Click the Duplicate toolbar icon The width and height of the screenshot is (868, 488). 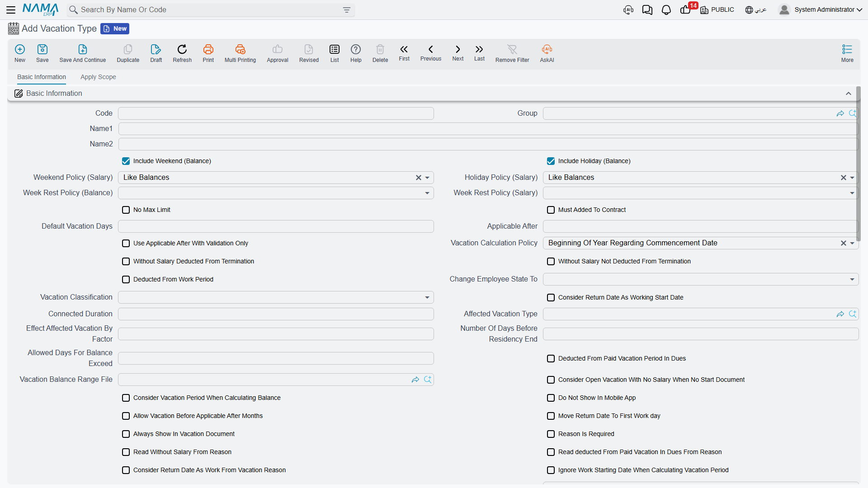128,49
